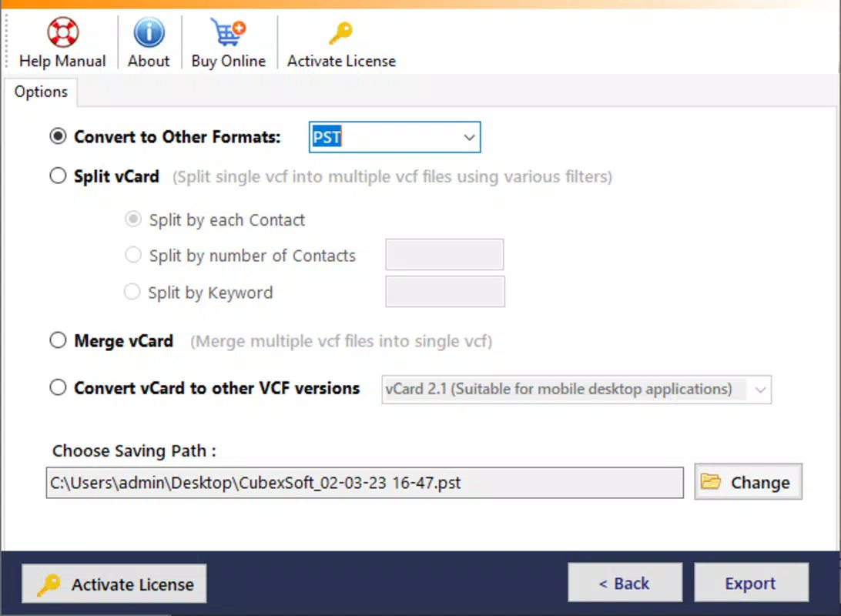Click the About info icon
Image resolution: width=841 pixels, height=616 pixels.
(149, 32)
